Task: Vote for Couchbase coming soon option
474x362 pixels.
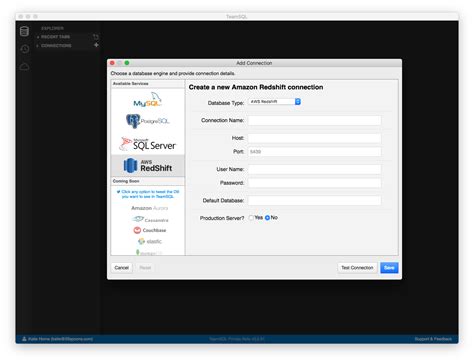Action: click(x=150, y=230)
